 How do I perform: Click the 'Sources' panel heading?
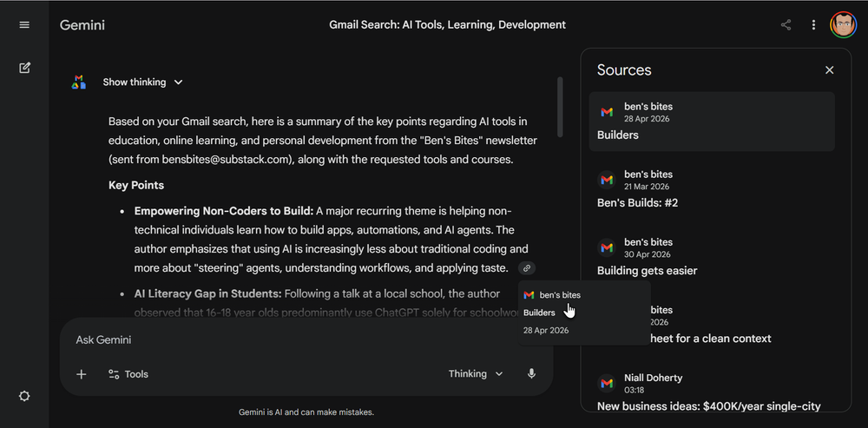(624, 70)
